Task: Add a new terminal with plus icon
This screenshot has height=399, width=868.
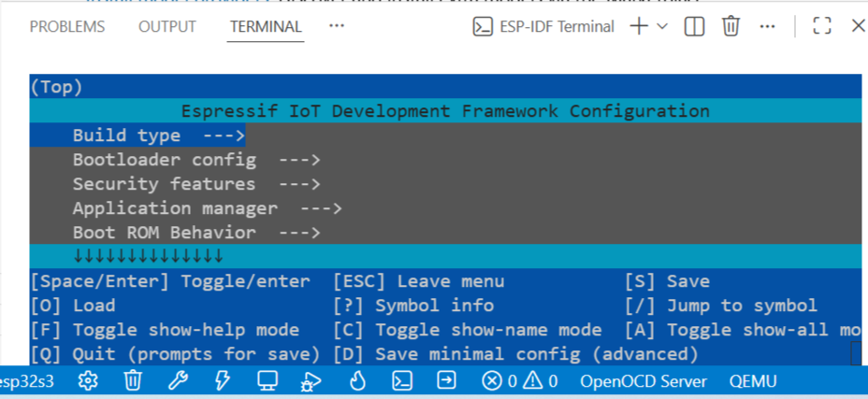Action: pyautogui.click(x=640, y=26)
